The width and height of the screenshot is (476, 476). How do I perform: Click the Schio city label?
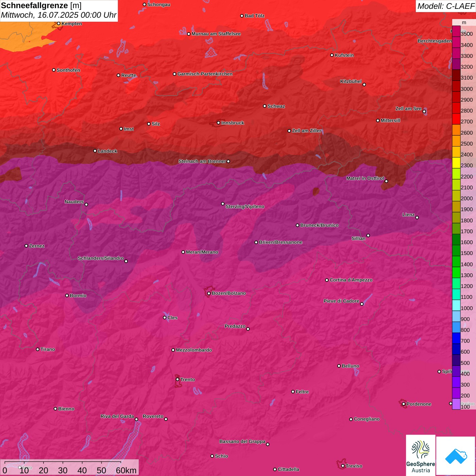click(221, 456)
